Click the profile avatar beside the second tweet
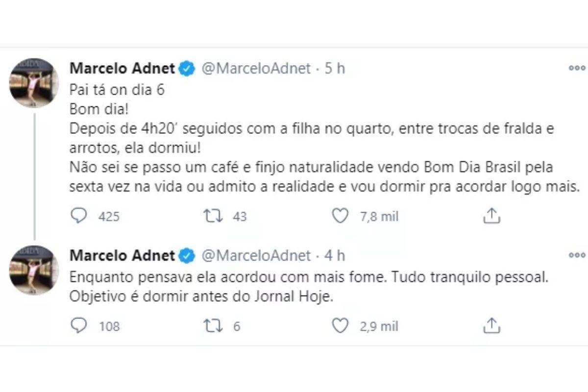The image size is (588, 392). click(34, 270)
